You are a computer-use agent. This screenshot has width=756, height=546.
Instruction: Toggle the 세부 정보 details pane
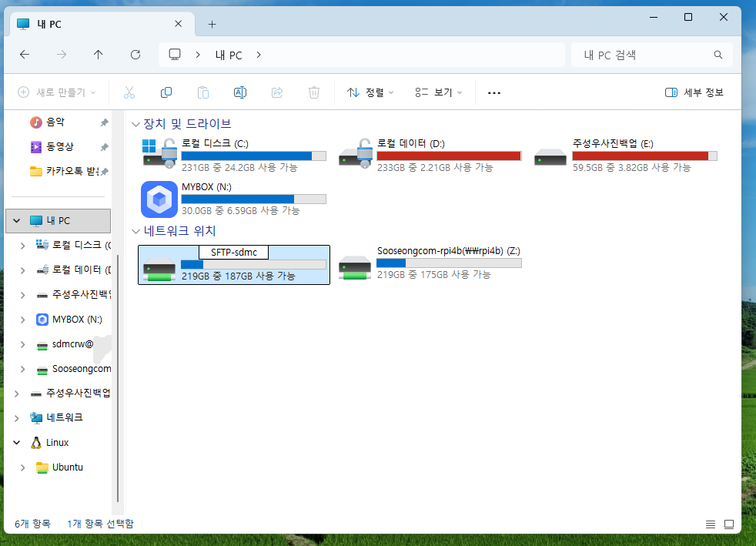click(x=694, y=92)
